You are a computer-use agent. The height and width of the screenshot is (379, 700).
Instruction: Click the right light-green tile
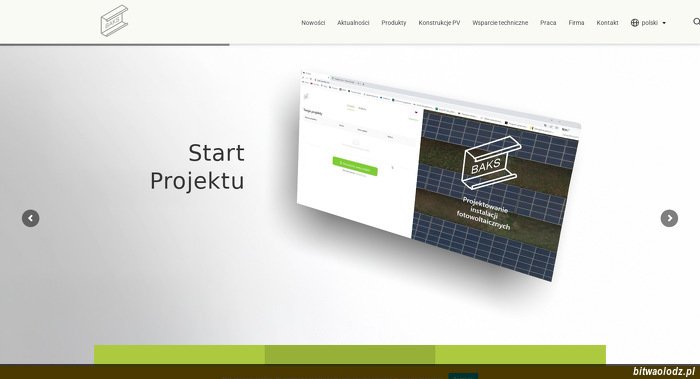(x=521, y=354)
